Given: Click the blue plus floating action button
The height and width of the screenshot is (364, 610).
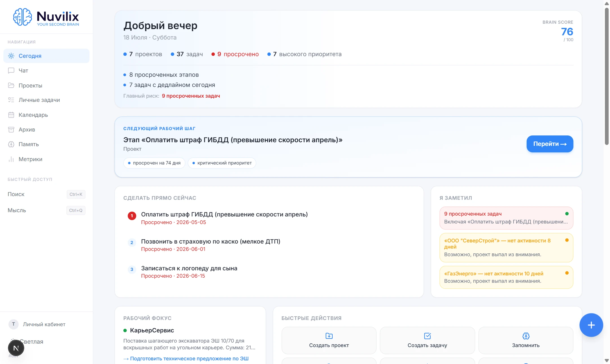Looking at the screenshot, I should tap(591, 325).
